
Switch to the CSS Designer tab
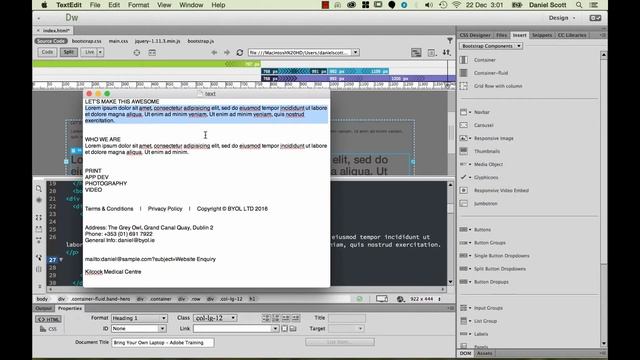[x=475, y=36]
